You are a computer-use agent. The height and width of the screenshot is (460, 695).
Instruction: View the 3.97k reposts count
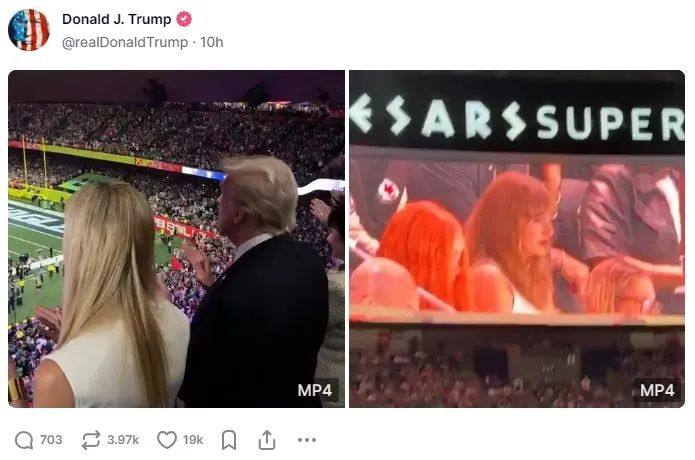click(x=123, y=440)
